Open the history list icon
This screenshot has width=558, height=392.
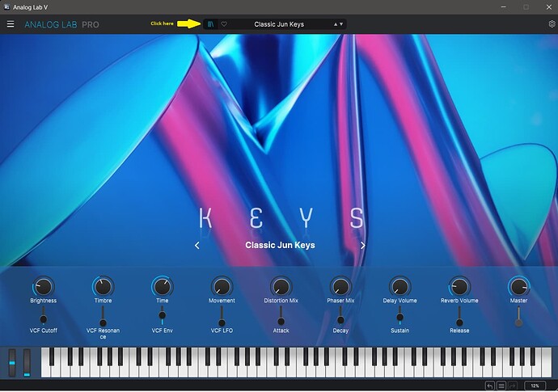(x=501, y=386)
